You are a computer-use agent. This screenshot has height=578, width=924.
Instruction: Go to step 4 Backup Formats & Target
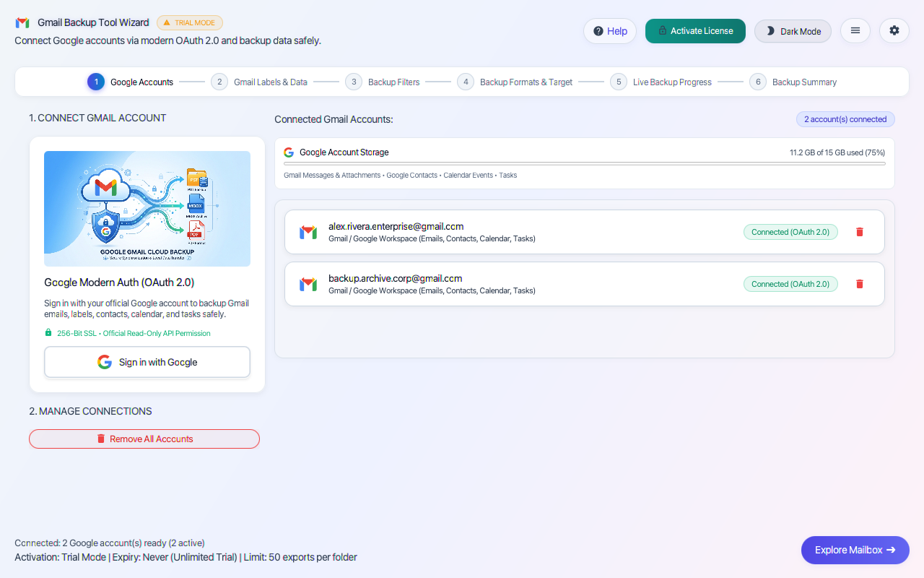click(x=515, y=82)
